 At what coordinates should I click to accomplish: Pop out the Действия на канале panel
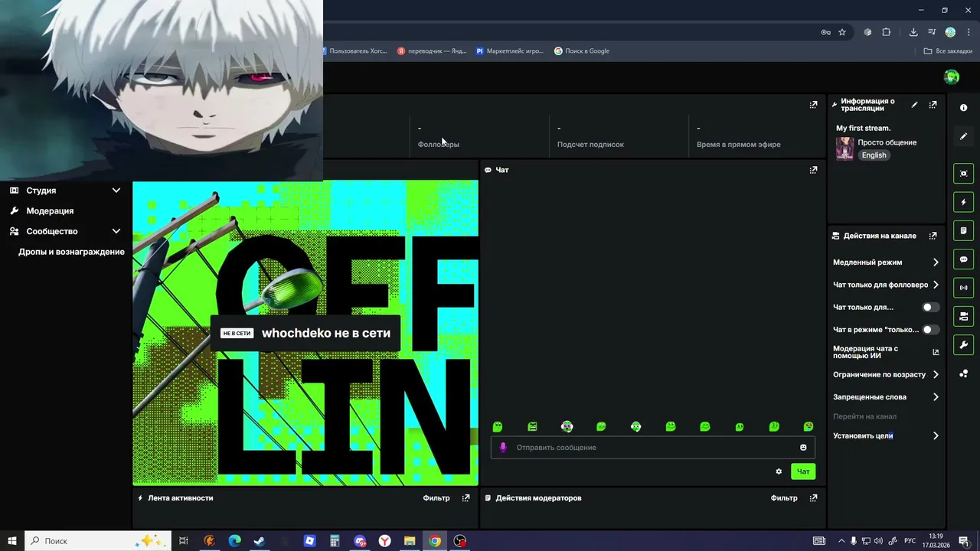[933, 236]
